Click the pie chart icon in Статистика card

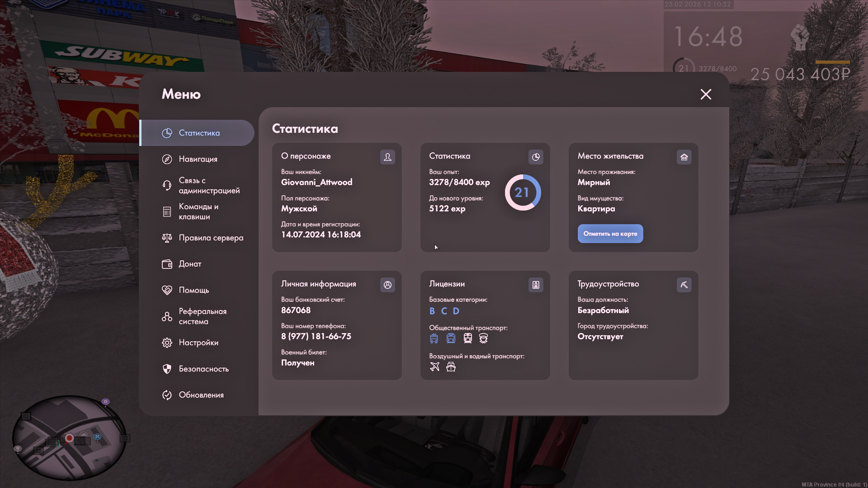tap(536, 157)
